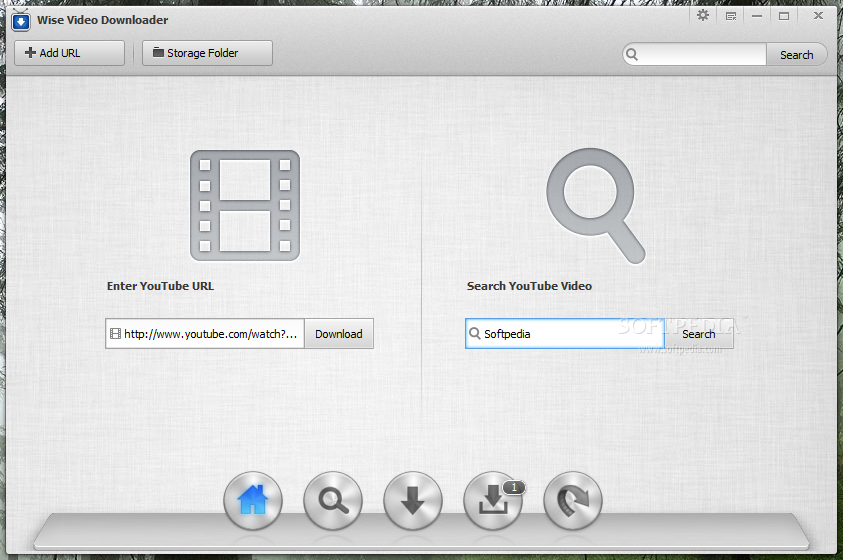843x560 pixels.
Task: Open the feedback menu icon in title bar
Action: coord(731,16)
